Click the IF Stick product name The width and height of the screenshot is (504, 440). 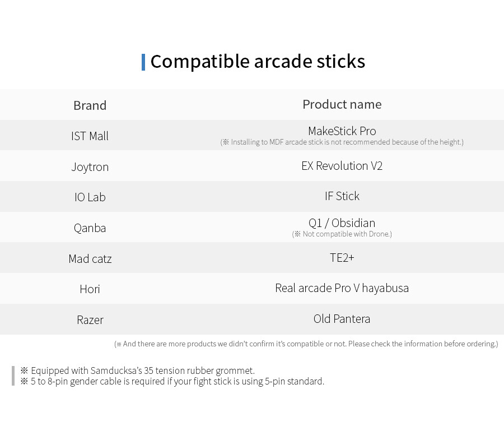pos(342,196)
